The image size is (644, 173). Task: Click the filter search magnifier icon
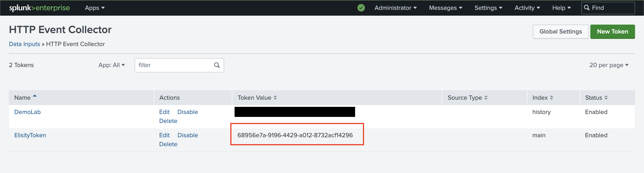point(216,65)
